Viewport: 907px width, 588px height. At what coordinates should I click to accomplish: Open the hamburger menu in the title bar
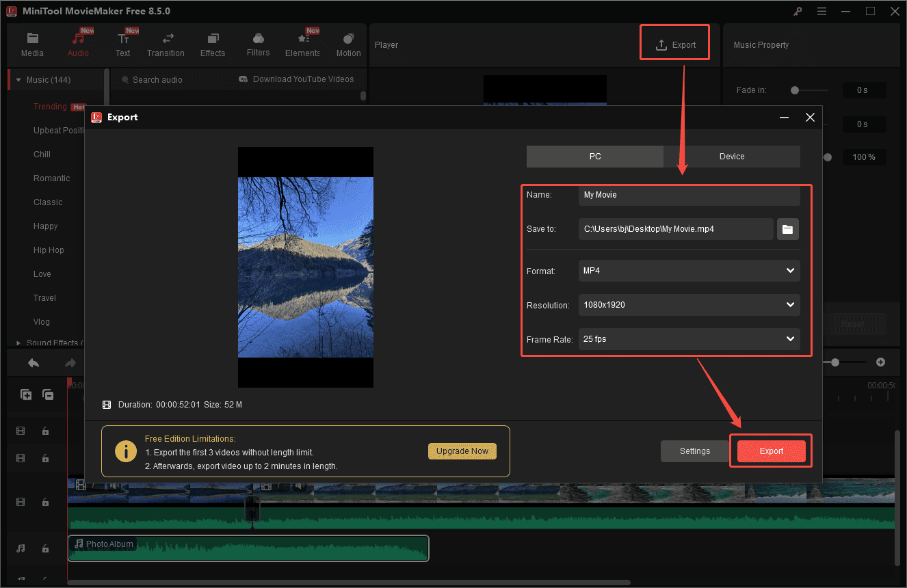[821, 11]
